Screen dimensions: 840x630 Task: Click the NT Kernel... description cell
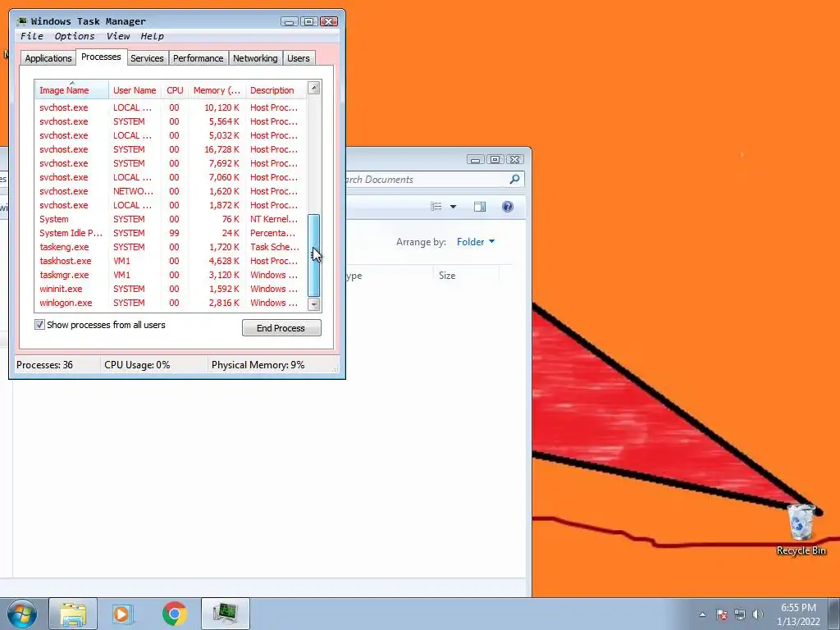pyautogui.click(x=274, y=219)
